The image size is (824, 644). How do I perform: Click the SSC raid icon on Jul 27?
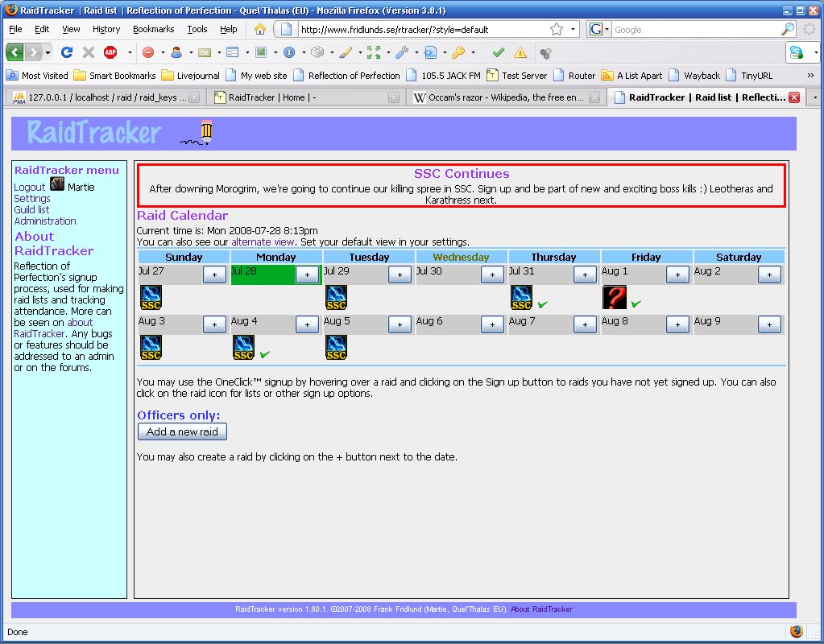pos(151,298)
